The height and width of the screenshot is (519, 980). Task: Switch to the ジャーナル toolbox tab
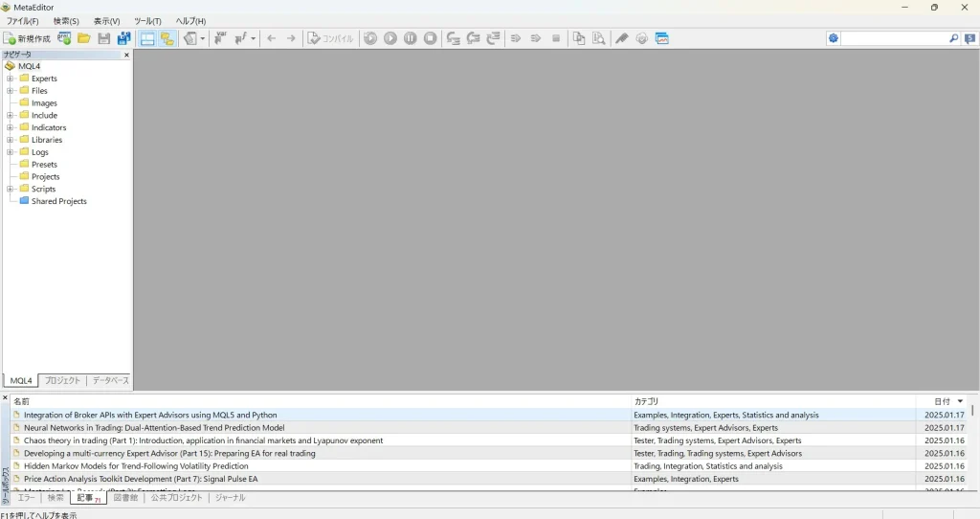230,498
